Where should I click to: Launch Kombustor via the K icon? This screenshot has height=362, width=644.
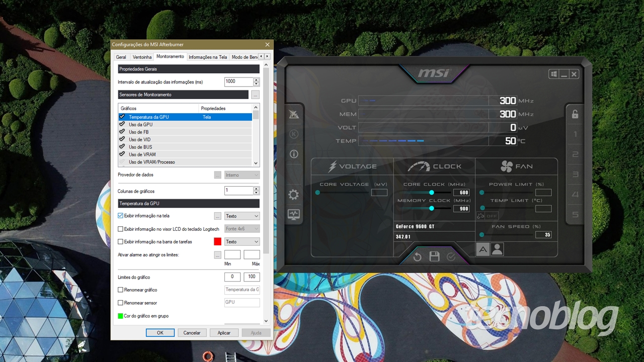coord(294,134)
